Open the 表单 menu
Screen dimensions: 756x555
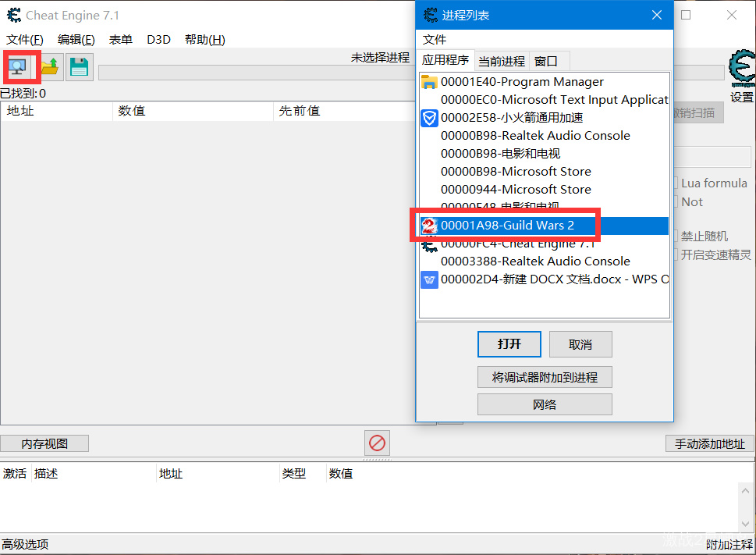click(120, 40)
